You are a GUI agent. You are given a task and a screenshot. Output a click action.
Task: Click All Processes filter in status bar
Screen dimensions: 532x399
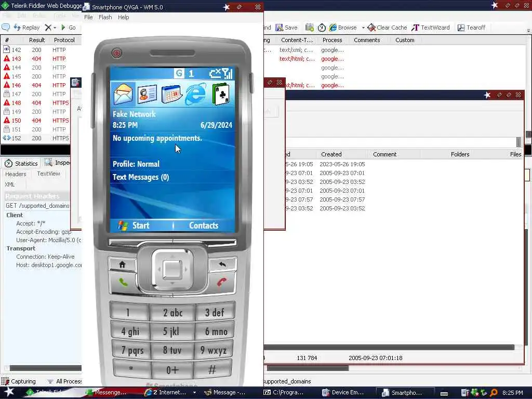(64, 381)
